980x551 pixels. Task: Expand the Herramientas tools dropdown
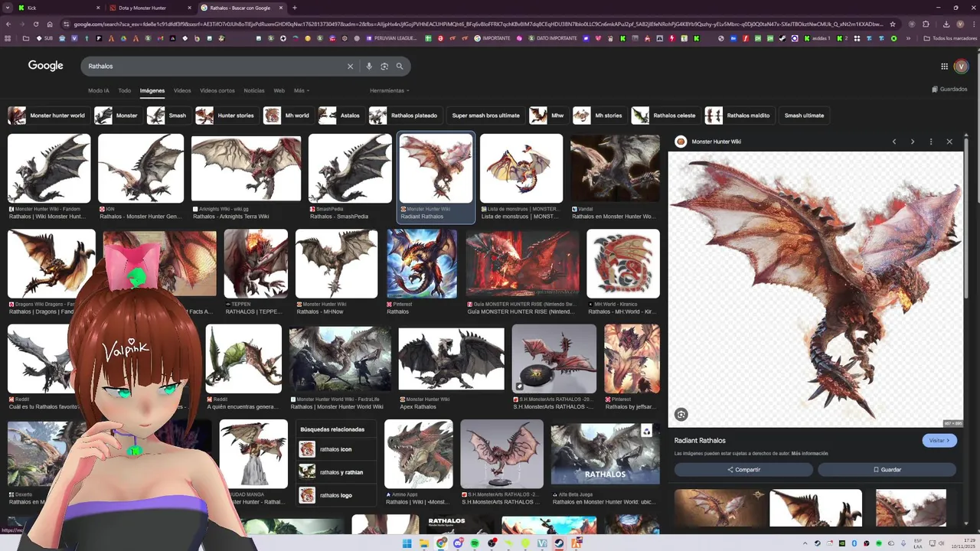pos(389,90)
